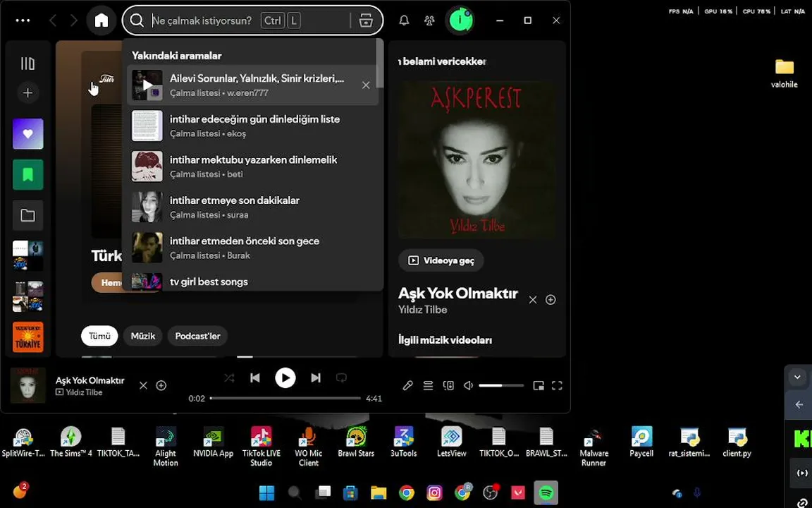This screenshot has width=812, height=508.
Task: Open 3uTools desktop shortcut
Action: click(403, 442)
